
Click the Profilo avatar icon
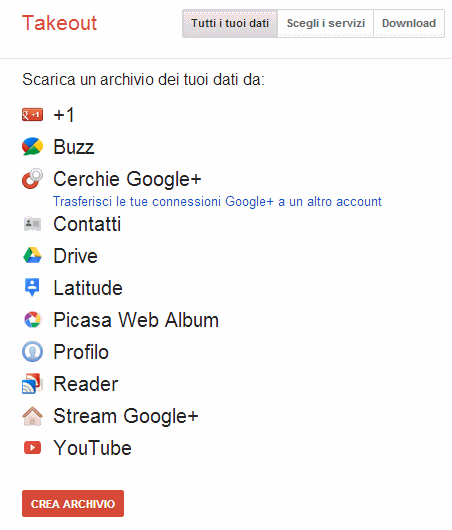32,352
